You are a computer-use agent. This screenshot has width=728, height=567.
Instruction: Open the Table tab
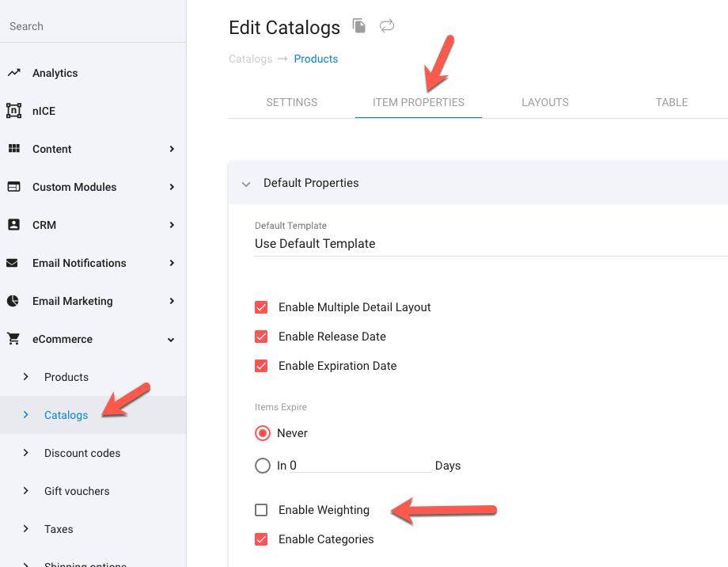click(671, 102)
